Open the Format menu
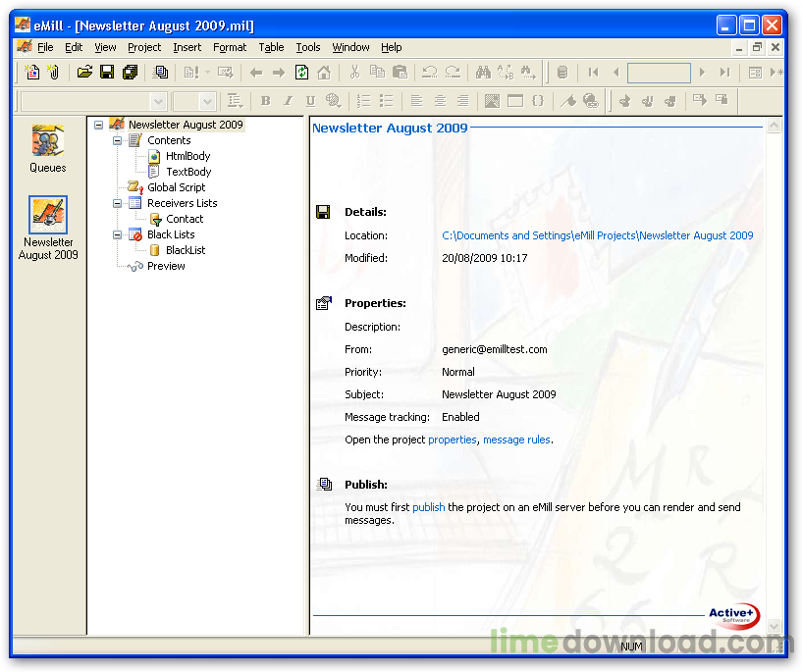Viewport: 802px width, 672px height. [230, 47]
